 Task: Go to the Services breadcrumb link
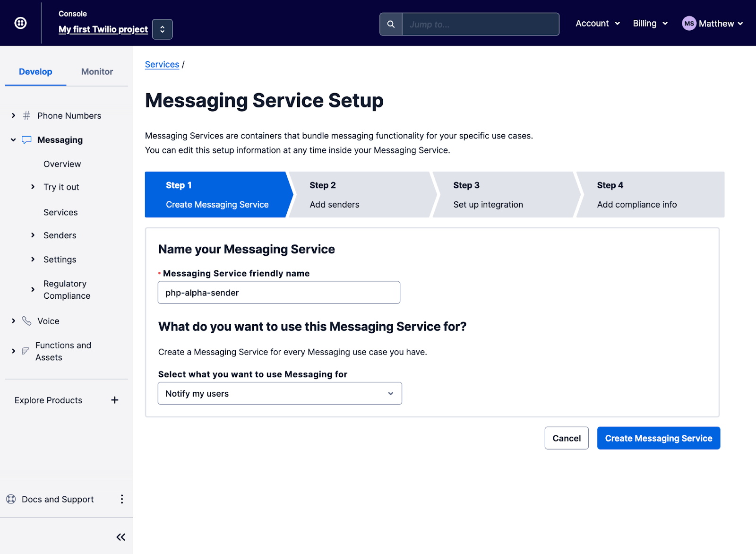[162, 65]
